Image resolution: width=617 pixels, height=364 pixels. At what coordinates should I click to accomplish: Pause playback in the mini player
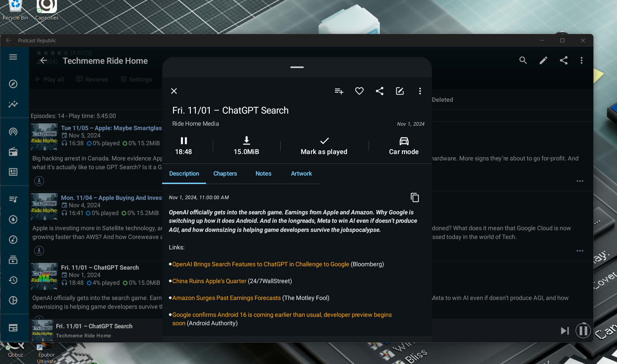583,331
